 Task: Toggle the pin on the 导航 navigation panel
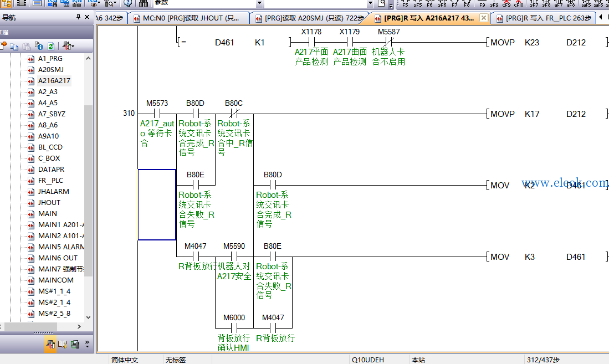coord(78,17)
